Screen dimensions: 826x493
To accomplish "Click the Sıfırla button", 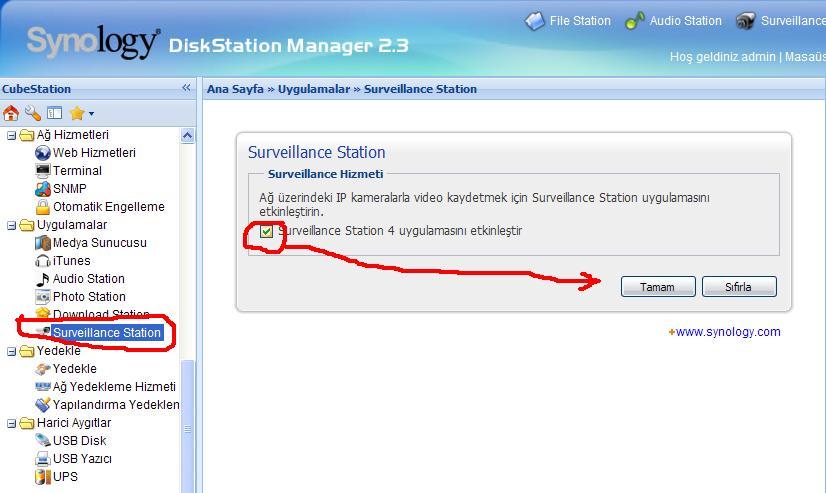I will pyautogui.click(x=738, y=287).
